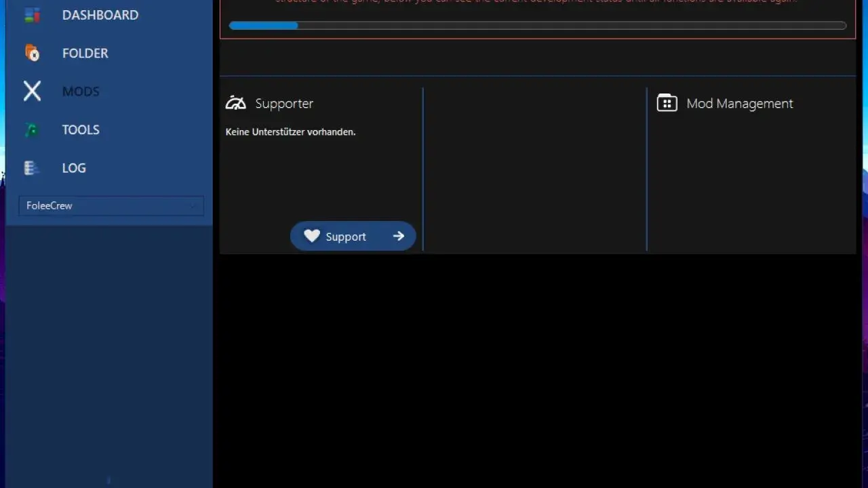Screen dimensions: 868x488
Task: Click the orange Folder sidebar icon
Action: (32, 53)
